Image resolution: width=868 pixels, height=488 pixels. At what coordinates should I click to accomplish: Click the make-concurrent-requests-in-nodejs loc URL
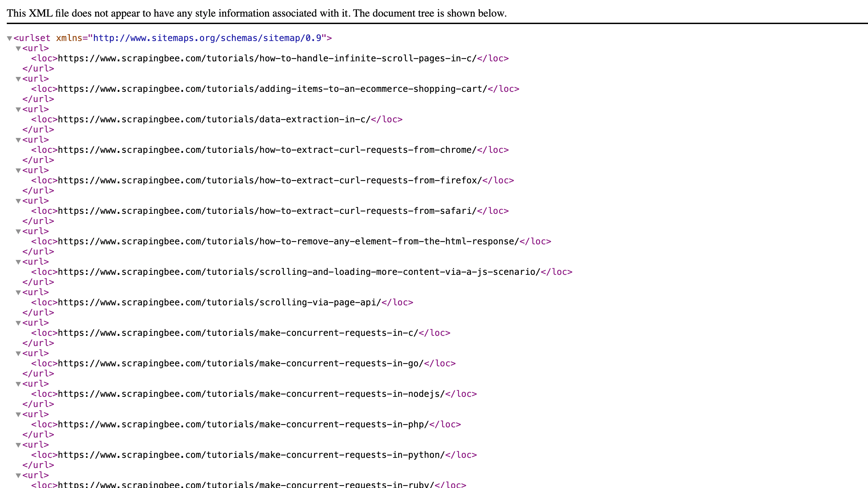click(252, 394)
